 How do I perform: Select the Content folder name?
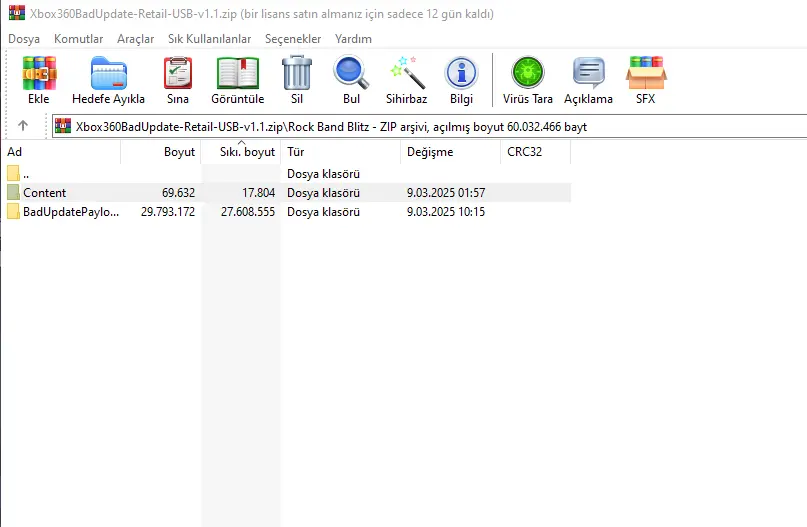pyautogui.click(x=45, y=193)
